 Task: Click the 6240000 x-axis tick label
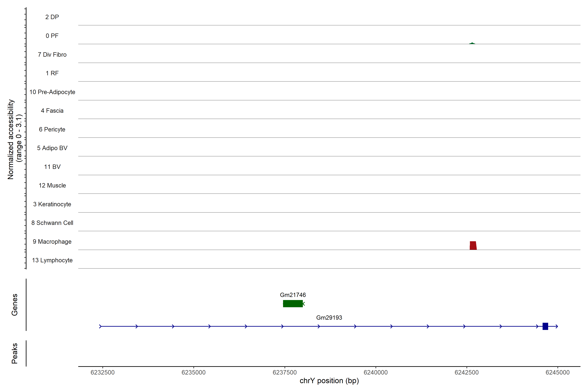(376, 372)
